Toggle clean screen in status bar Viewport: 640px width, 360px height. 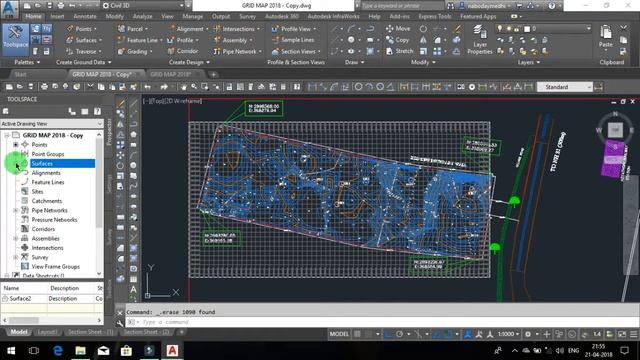[622, 334]
